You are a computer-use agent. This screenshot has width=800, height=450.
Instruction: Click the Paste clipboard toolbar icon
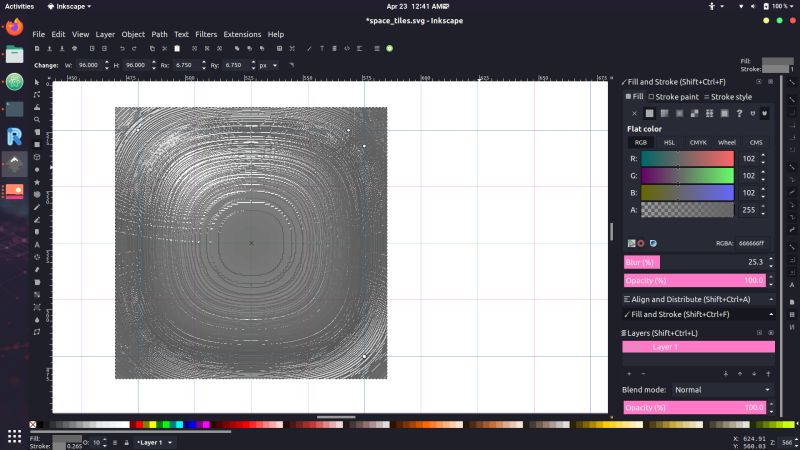pyautogui.click(x=177, y=48)
